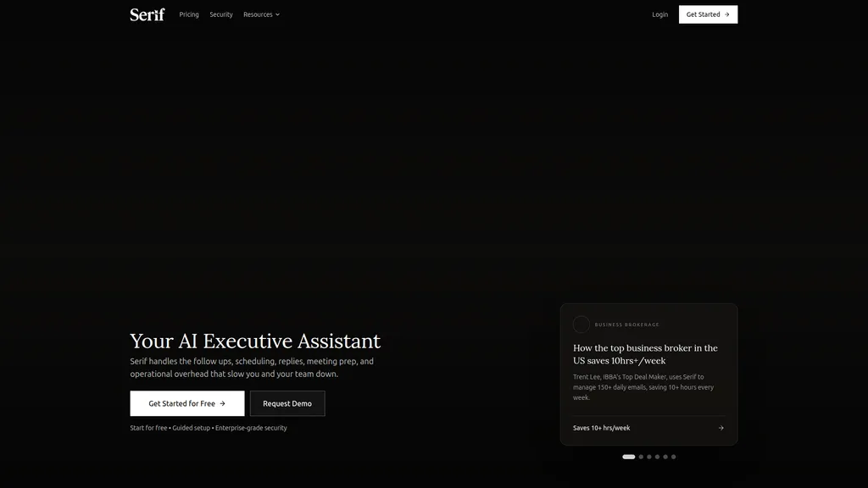Click the Start for free tagline text
The height and width of the screenshot is (488, 868).
click(x=209, y=428)
